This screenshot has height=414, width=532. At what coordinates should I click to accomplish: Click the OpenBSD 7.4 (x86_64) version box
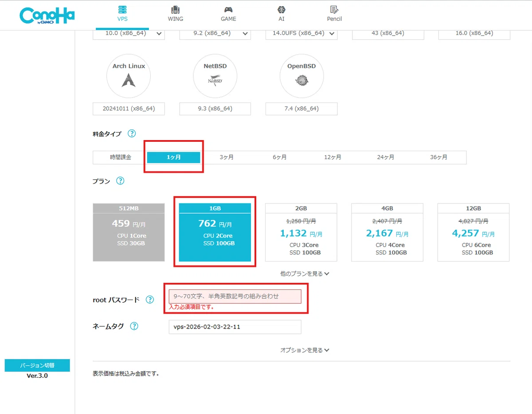[x=301, y=109]
